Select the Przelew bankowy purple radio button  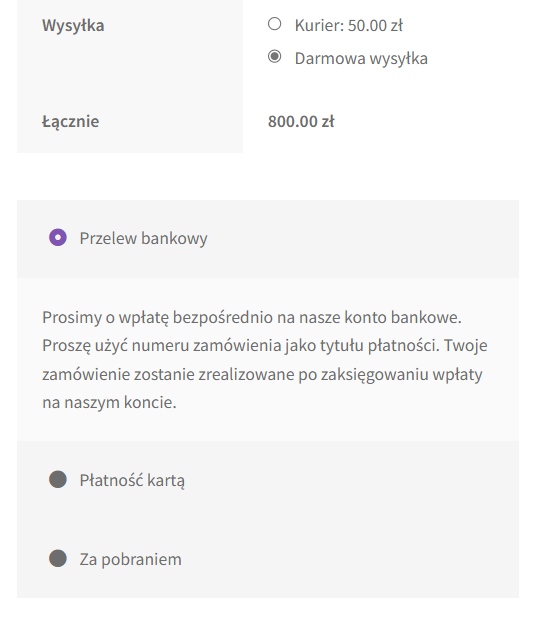pyautogui.click(x=58, y=238)
